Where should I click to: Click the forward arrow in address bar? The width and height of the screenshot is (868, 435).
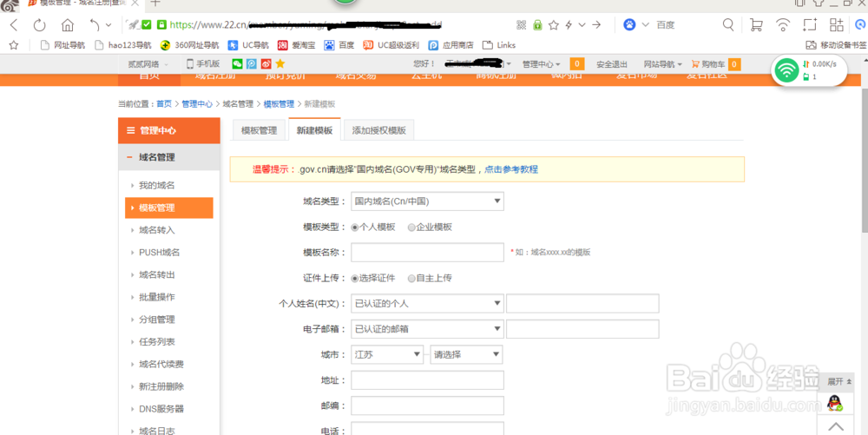(x=596, y=25)
